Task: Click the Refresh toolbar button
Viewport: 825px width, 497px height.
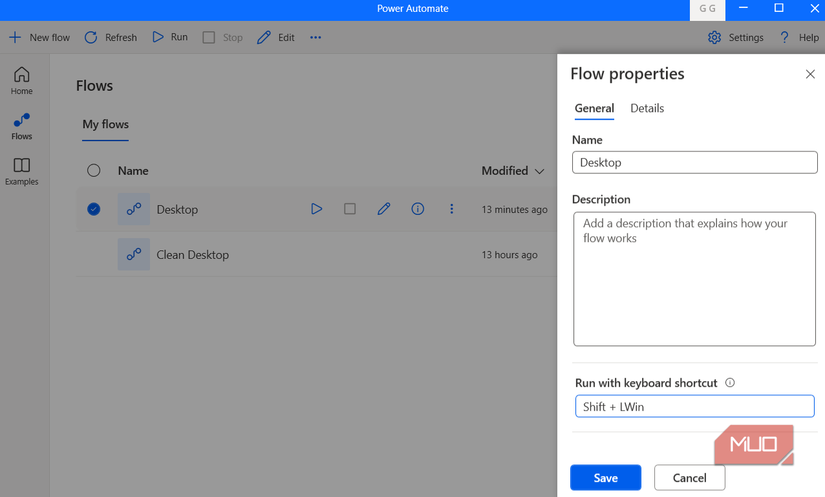Action: (x=110, y=37)
